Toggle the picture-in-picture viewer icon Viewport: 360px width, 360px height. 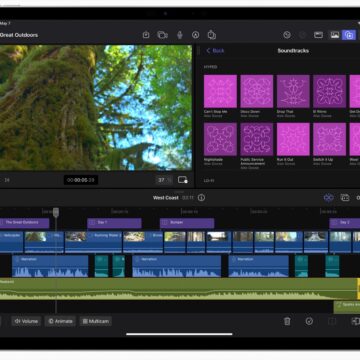click(183, 180)
